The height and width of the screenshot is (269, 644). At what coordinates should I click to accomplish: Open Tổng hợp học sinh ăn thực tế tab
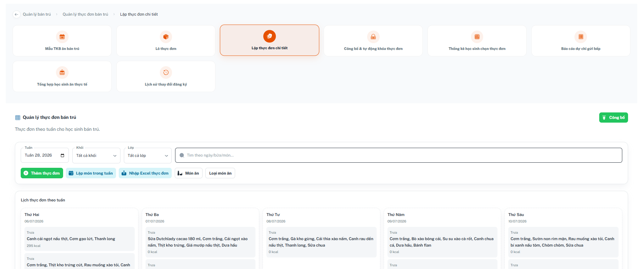(62, 76)
